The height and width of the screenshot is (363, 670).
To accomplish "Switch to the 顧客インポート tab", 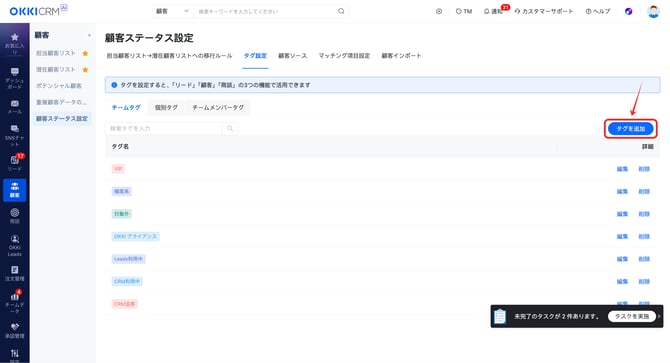I will click(x=401, y=56).
